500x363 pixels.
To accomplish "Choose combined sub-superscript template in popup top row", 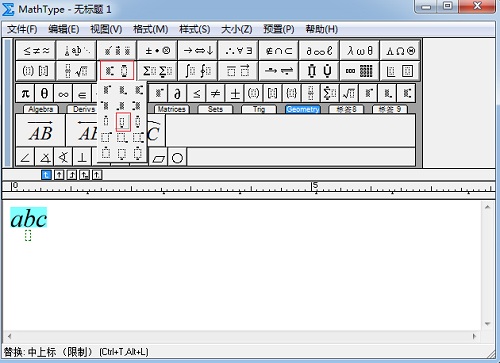I will [x=138, y=90].
